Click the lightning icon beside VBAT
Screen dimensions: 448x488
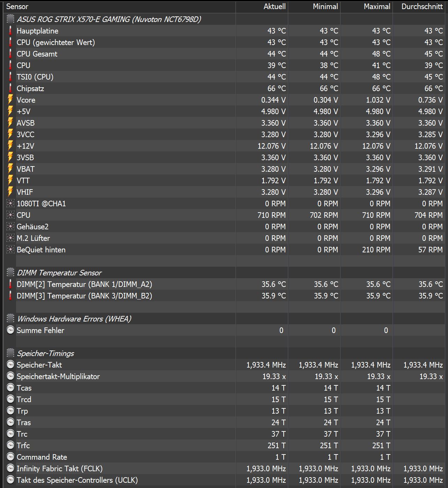point(10,169)
